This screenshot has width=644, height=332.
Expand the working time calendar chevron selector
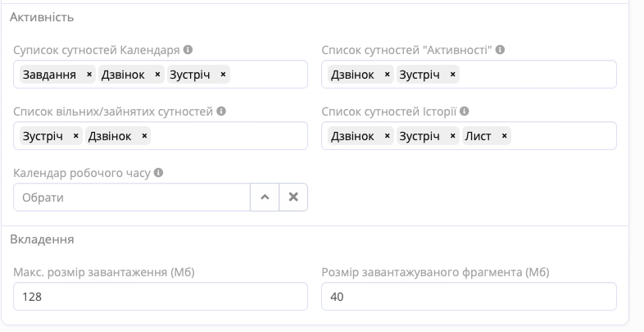tap(265, 198)
